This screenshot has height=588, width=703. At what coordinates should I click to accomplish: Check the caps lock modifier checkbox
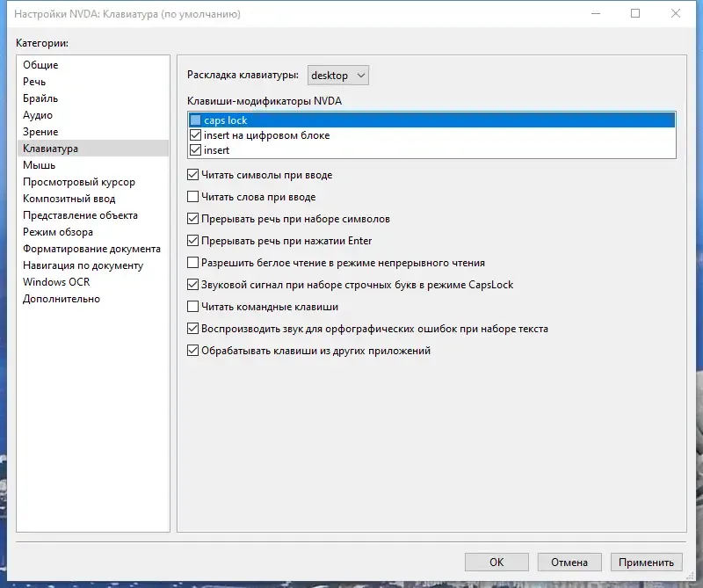195,120
